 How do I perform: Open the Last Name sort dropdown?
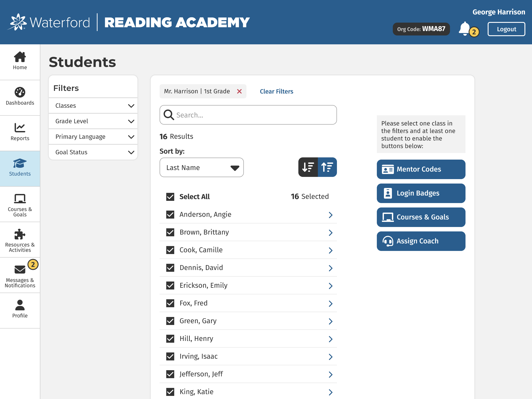pos(201,167)
